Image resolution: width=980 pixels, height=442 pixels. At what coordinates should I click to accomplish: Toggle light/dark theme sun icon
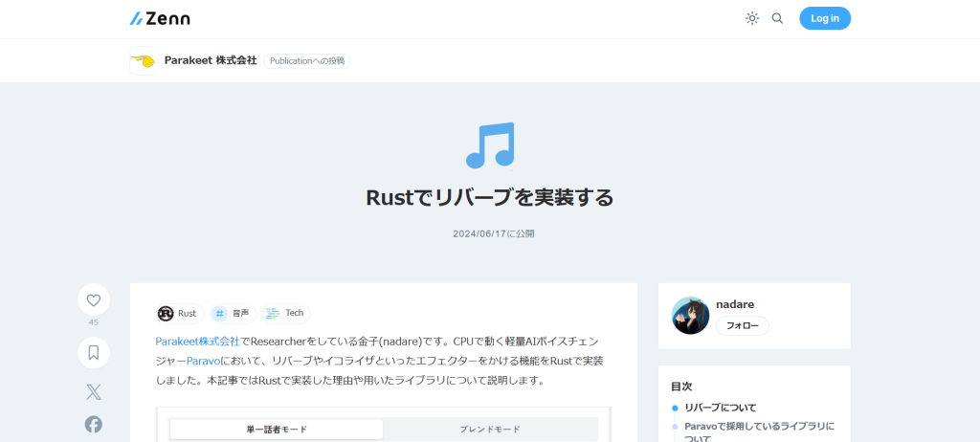click(x=752, y=18)
